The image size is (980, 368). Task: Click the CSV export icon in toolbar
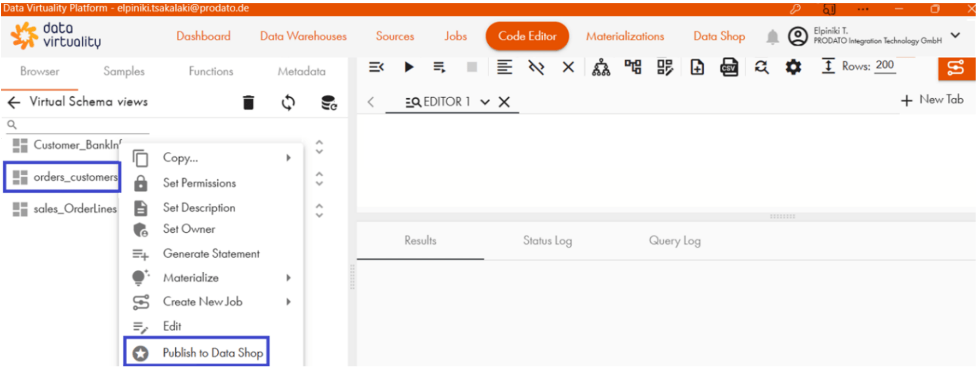pyautogui.click(x=729, y=67)
